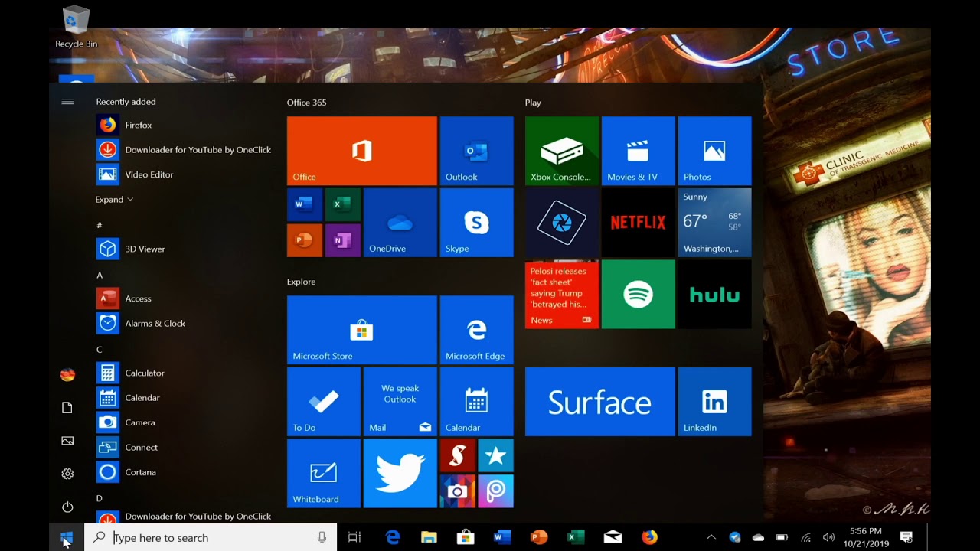Open the Office tile
The height and width of the screenshot is (551, 980).
click(361, 151)
